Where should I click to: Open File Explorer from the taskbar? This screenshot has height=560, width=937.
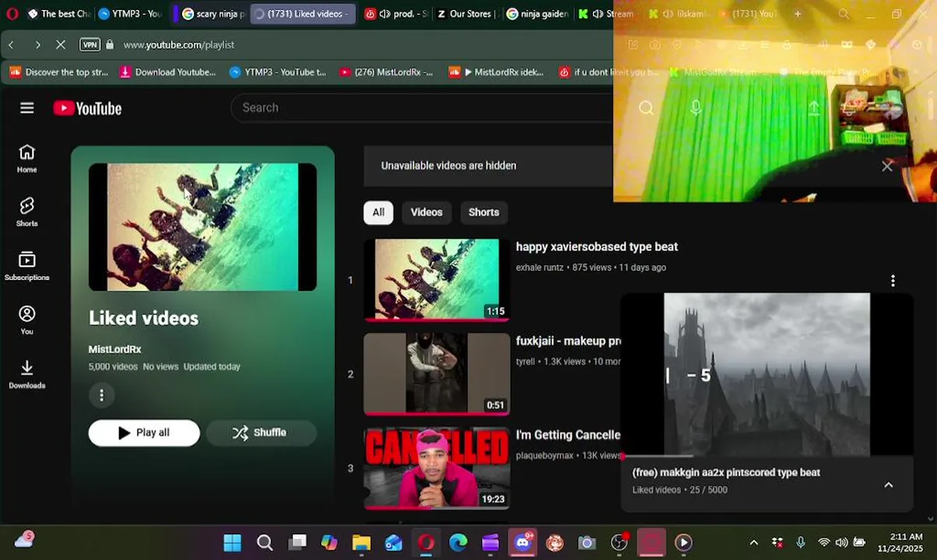361,542
